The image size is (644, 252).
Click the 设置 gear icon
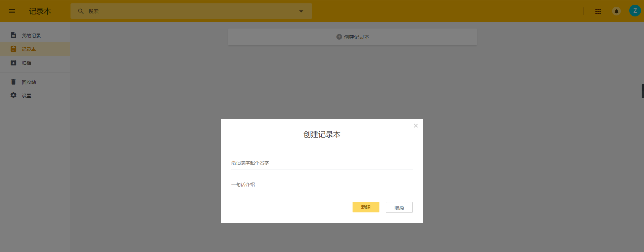coord(13,95)
